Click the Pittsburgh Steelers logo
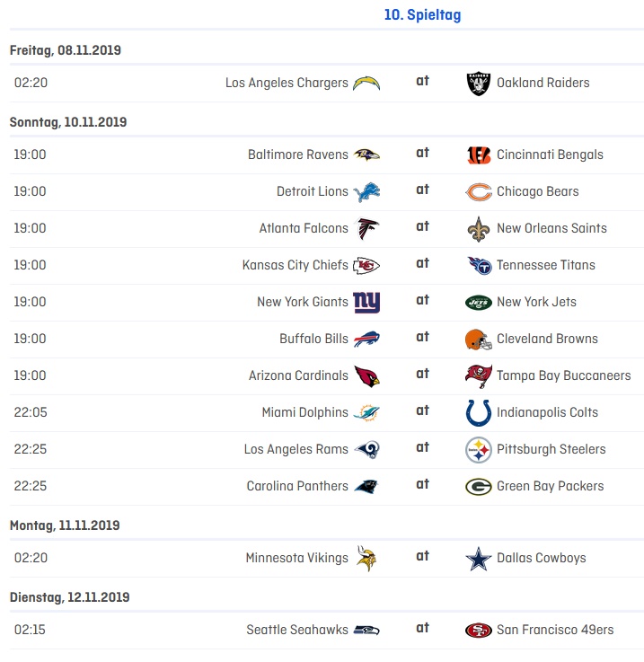The height and width of the screenshot is (662, 644). tap(479, 449)
